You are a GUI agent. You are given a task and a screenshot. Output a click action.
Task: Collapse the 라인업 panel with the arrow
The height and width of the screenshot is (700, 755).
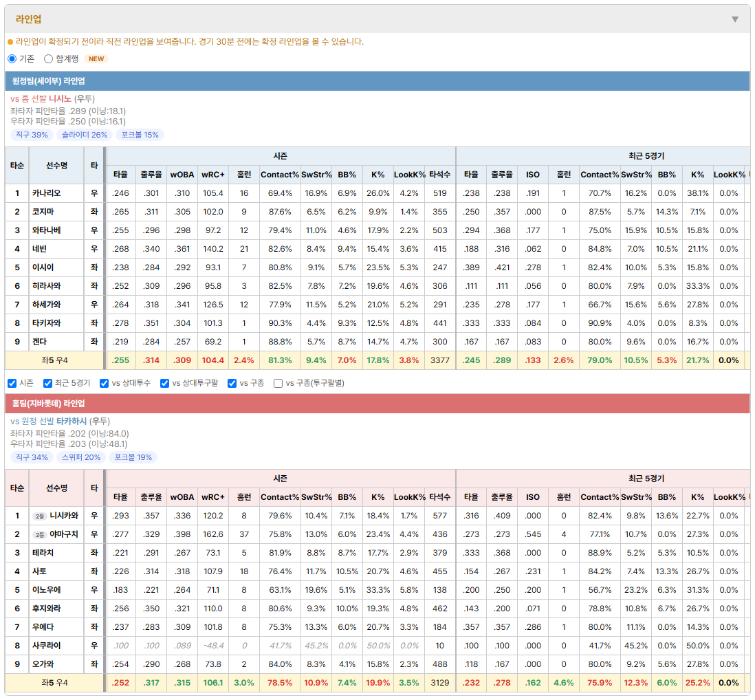click(x=735, y=19)
